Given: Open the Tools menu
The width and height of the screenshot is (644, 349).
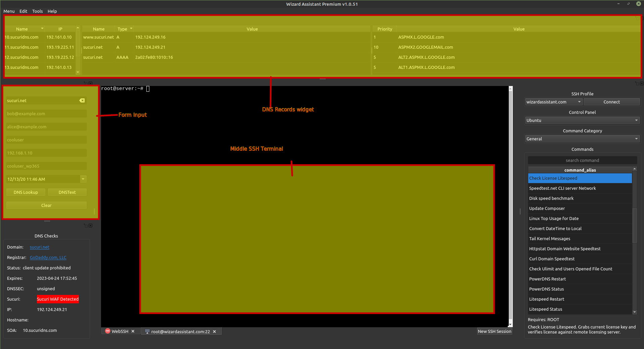Looking at the screenshot, I should click(37, 11).
